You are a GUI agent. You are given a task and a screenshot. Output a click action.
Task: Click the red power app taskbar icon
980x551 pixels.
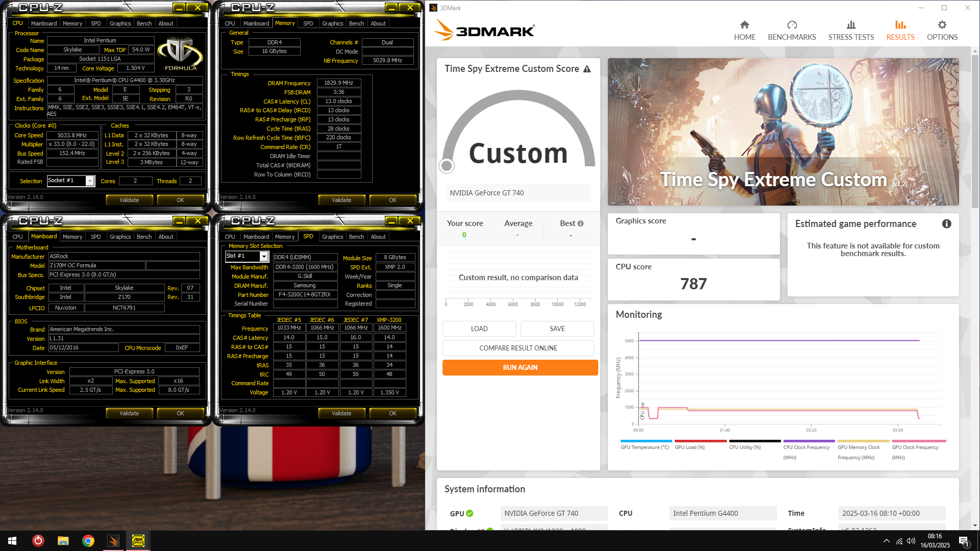38,541
